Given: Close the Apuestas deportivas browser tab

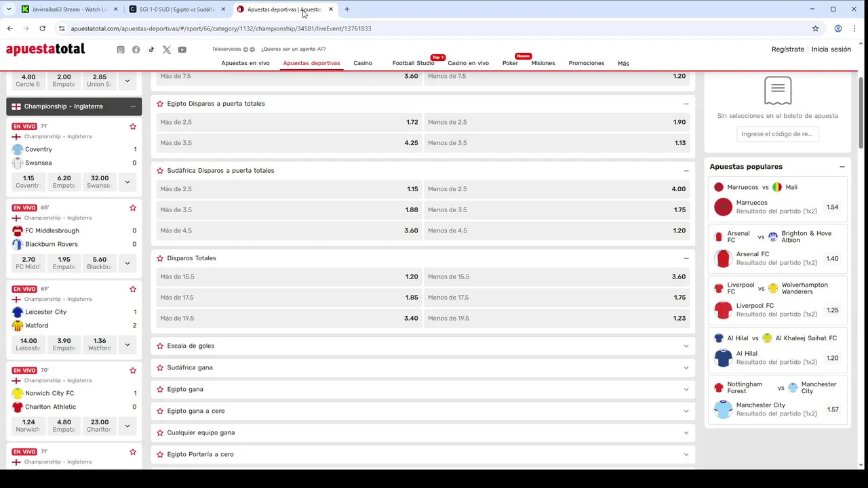Looking at the screenshot, I should (331, 9).
